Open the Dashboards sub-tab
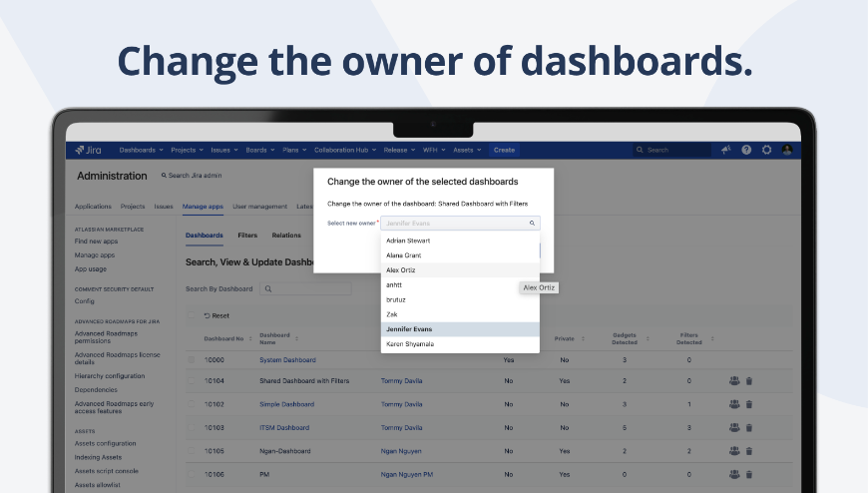868x493 pixels. (x=205, y=236)
